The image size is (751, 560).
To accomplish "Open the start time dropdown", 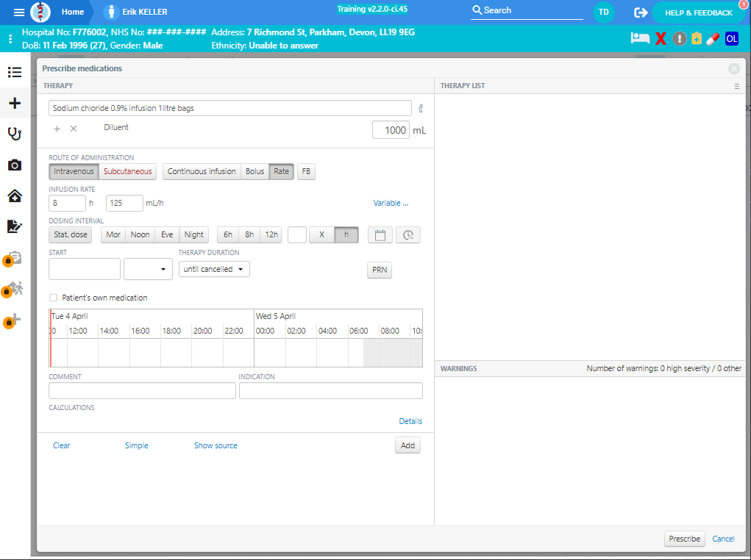I will [x=148, y=269].
